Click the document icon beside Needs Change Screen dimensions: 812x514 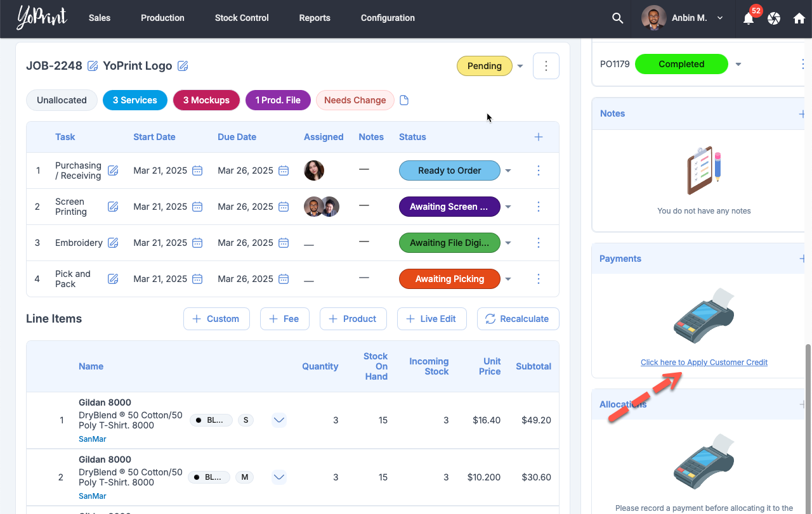[404, 100]
